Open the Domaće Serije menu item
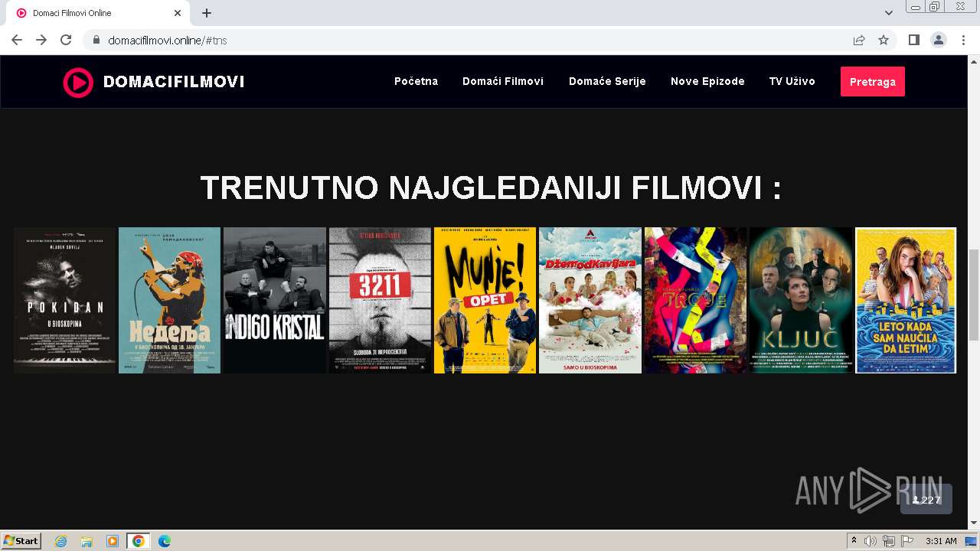980x551 pixels. [x=607, y=81]
